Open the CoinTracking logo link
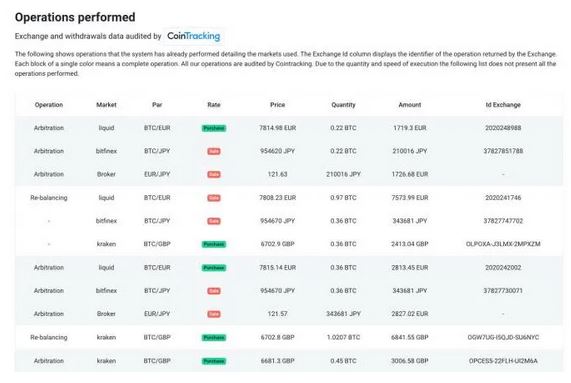The image size is (571, 383). pyautogui.click(x=193, y=36)
